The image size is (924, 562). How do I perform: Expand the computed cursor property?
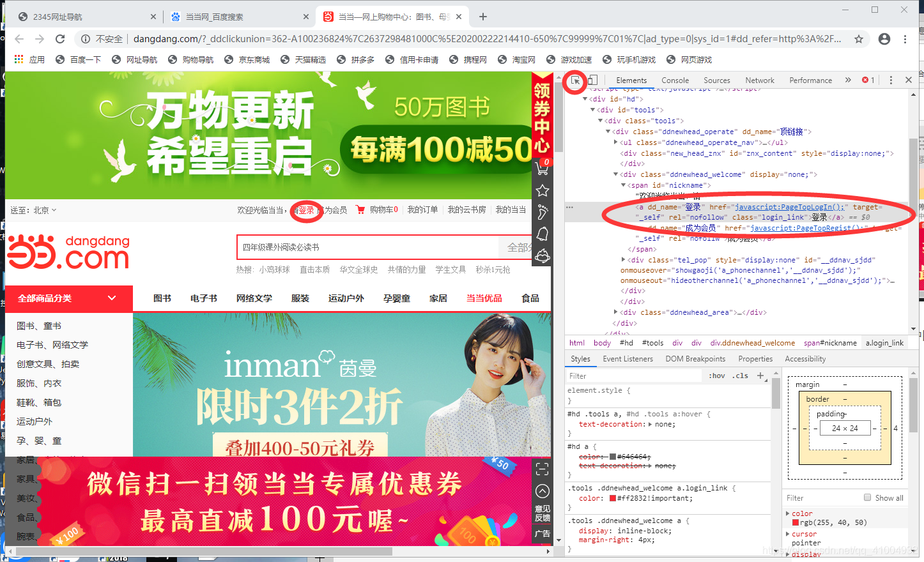point(787,534)
